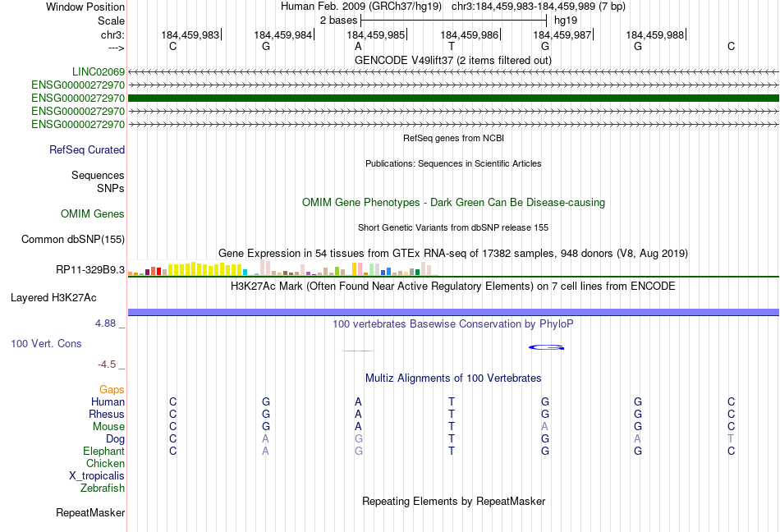Click the chr3: base position label
780x532 pixels.
112,34
